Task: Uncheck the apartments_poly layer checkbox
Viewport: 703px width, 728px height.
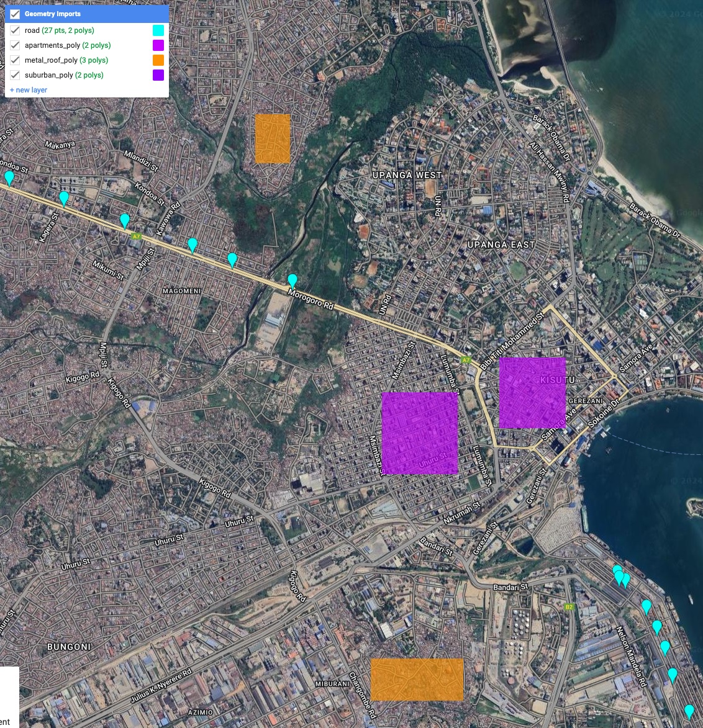Action: pos(15,45)
